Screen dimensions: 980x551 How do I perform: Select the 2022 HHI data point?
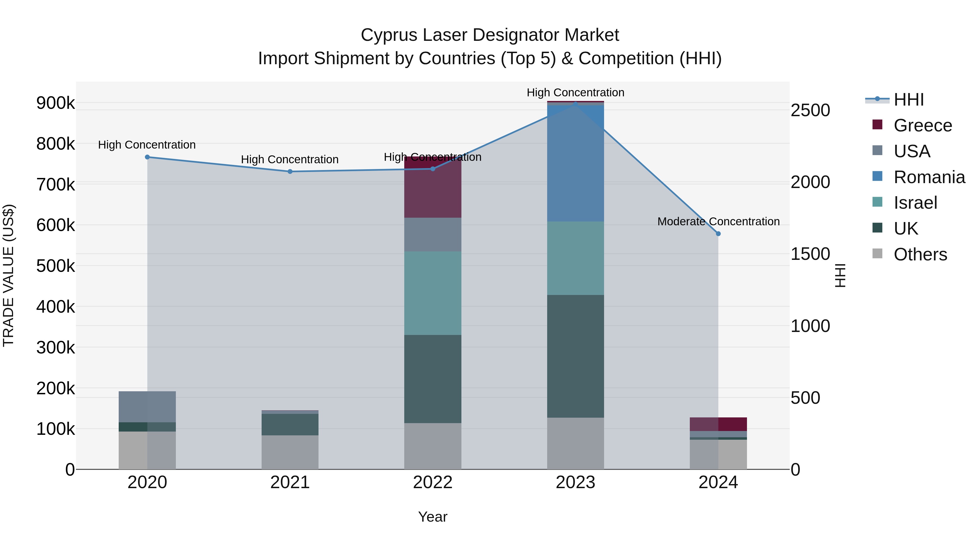433,169
